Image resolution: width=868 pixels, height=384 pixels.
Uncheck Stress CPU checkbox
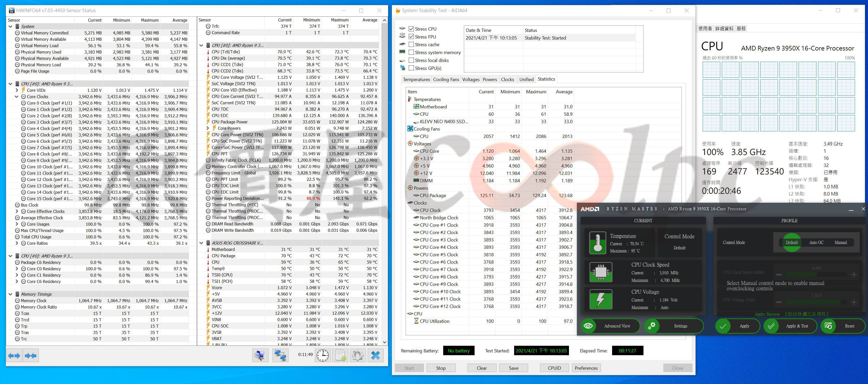point(411,29)
